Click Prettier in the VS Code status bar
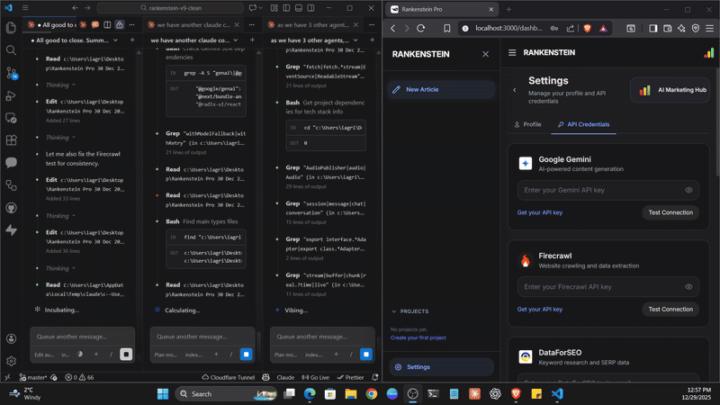Screen dimensions: 720x405 350,377
